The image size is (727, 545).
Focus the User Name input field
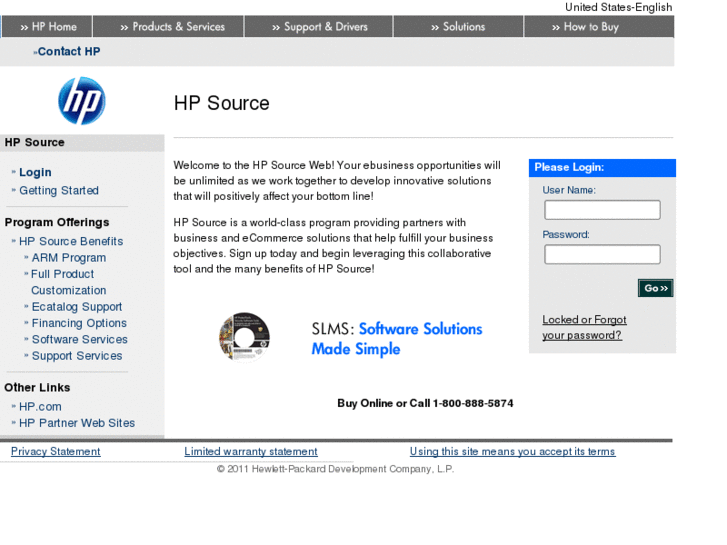click(x=602, y=210)
